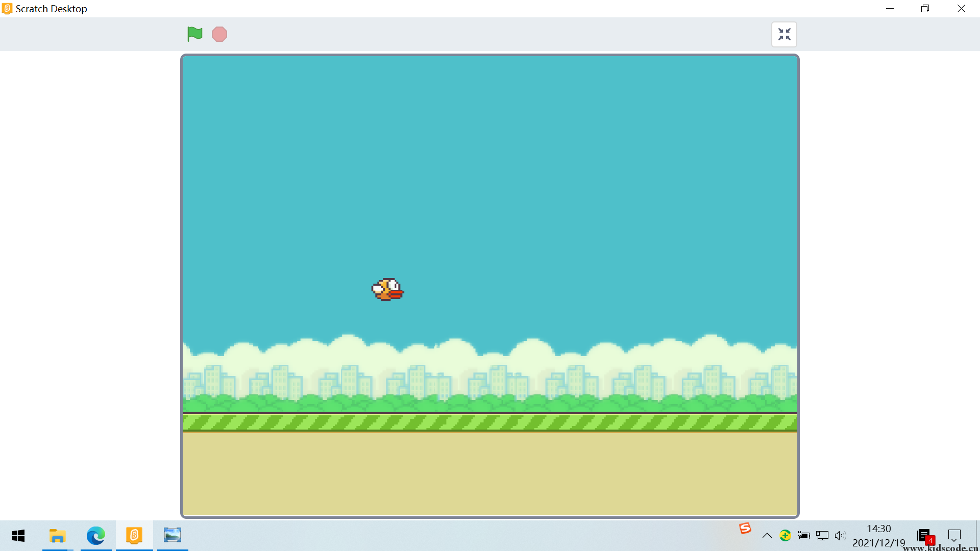
Task: Restore down the Scratch Desktop window
Action: (925, 9)
